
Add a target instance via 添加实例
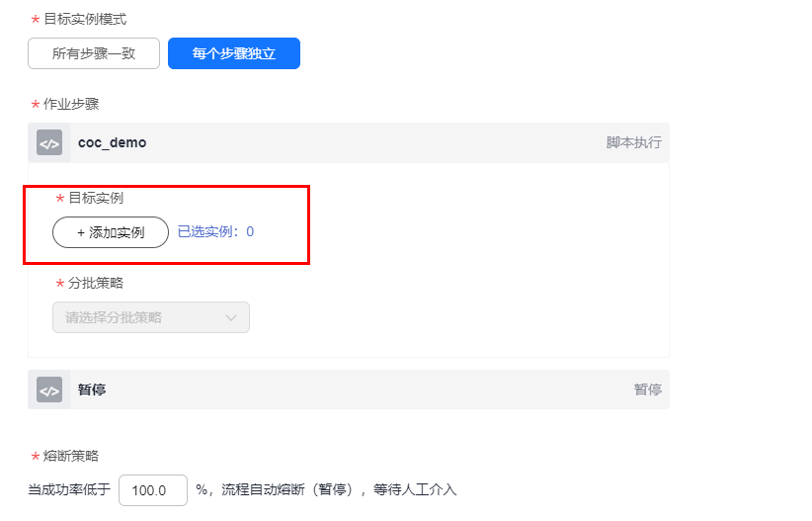111,232
